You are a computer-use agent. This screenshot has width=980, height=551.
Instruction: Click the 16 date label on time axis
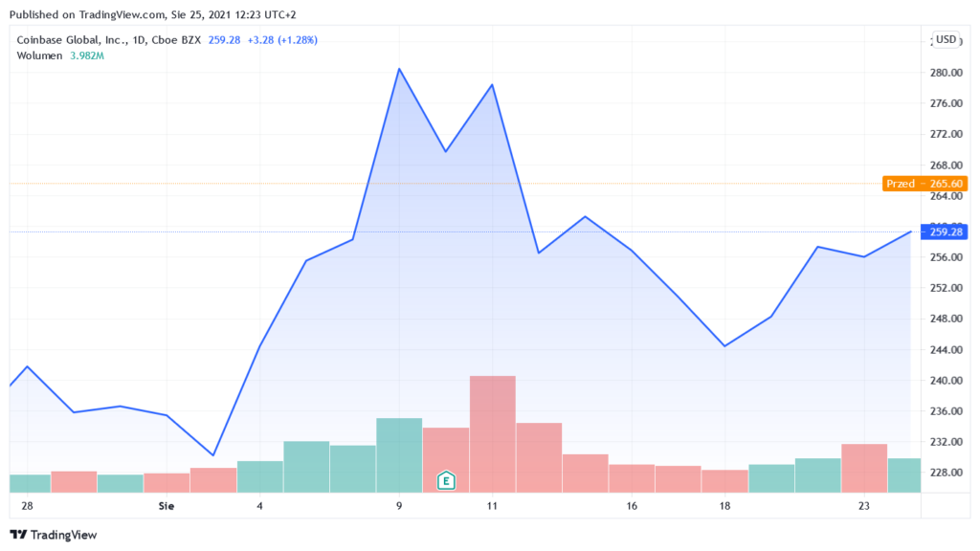(x=632, y=506)
